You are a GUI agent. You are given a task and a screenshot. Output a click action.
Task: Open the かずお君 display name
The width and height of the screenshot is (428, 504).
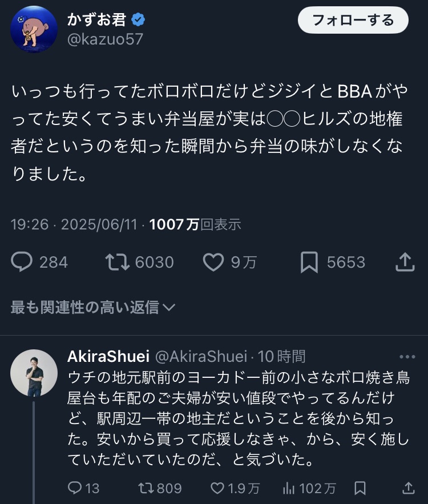coord(97,20)
